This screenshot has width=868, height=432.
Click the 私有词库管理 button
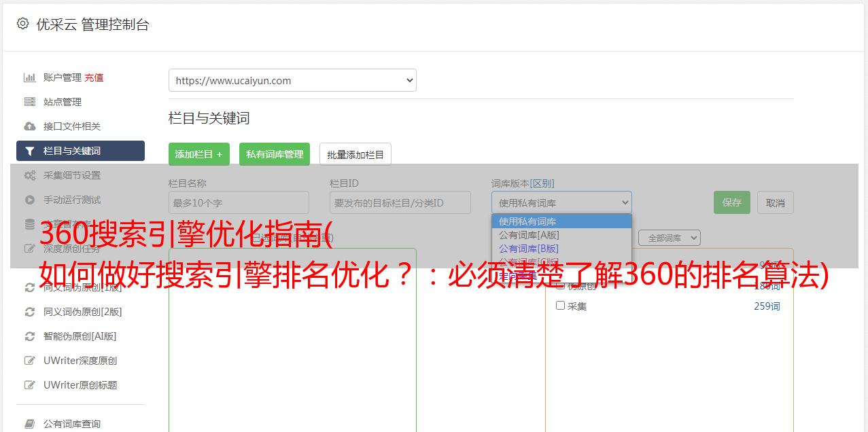tap(275, 154)
